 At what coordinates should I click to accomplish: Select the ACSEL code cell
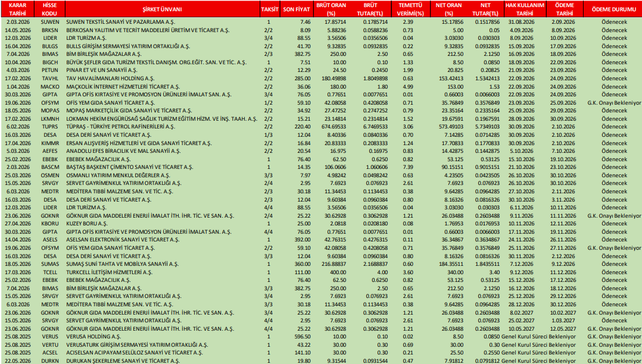51,353
